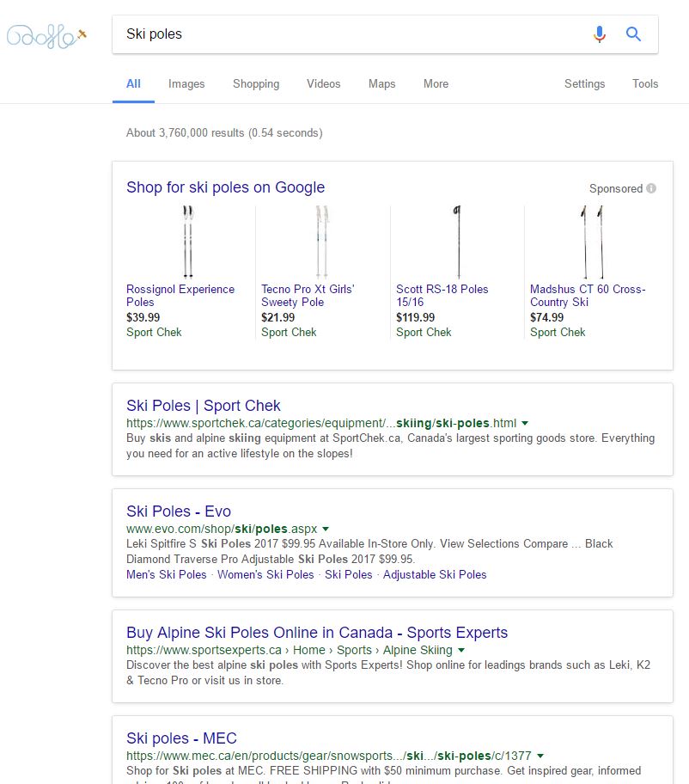The height and width of the screenshot is (784, 689).
Task: Expand dropdown arrow beside mec.ca URL
Action: [x=540, y=756]
